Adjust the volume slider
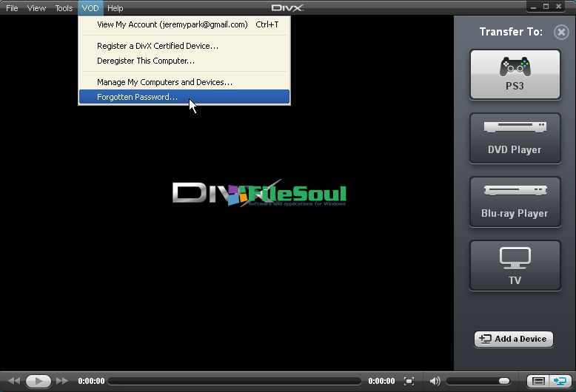 point(479,381)
